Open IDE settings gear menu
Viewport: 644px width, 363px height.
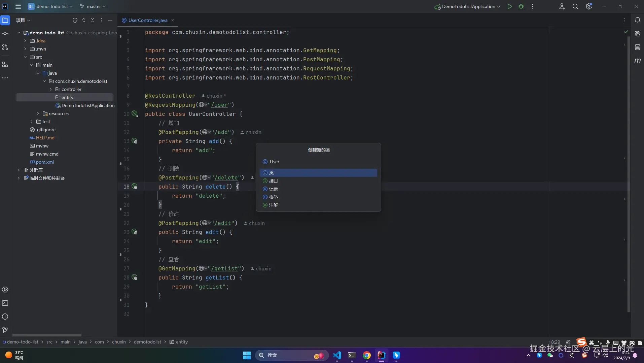[x=589, y=6]
